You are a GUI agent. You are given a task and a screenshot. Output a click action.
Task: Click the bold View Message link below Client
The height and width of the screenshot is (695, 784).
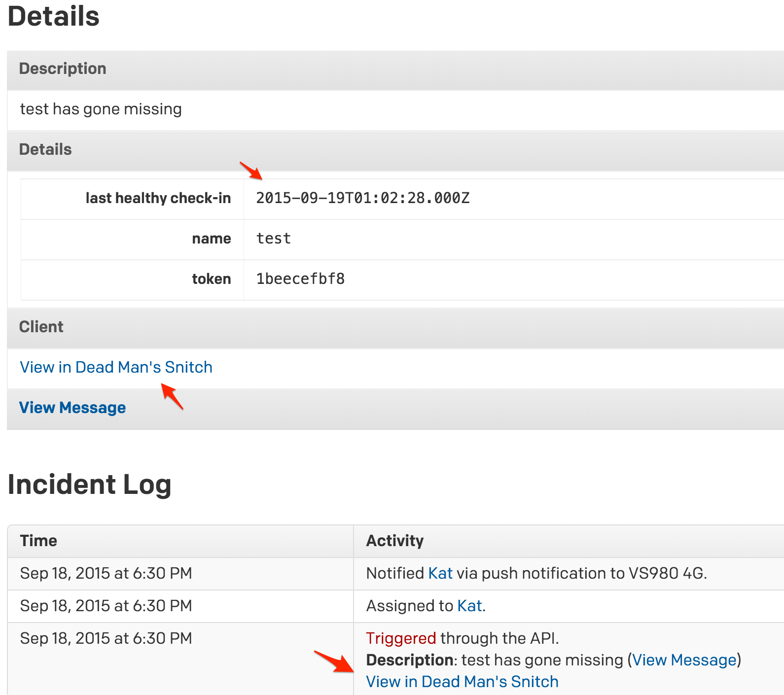tap(72, 408)
